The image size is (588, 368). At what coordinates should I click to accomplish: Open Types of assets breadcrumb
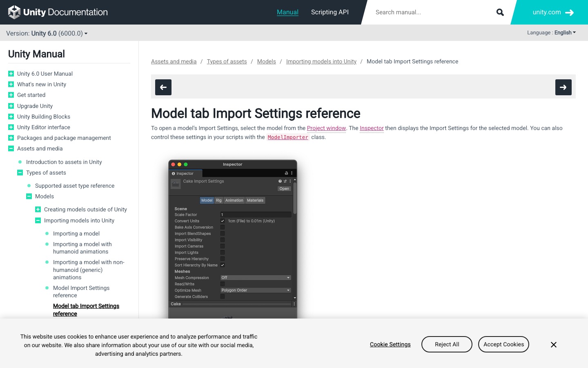click(227, 61)
